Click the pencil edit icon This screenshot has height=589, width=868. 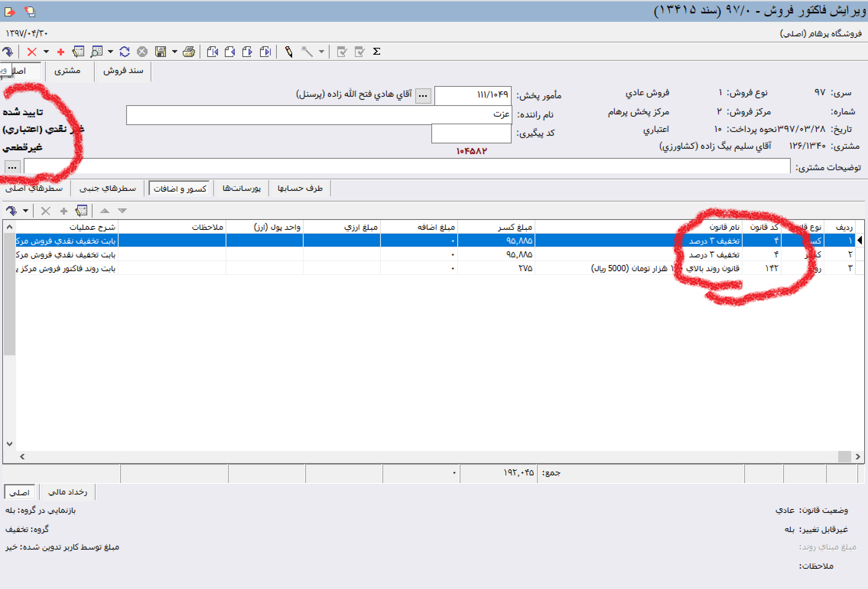pyautogui.click(x=289, y=52)
